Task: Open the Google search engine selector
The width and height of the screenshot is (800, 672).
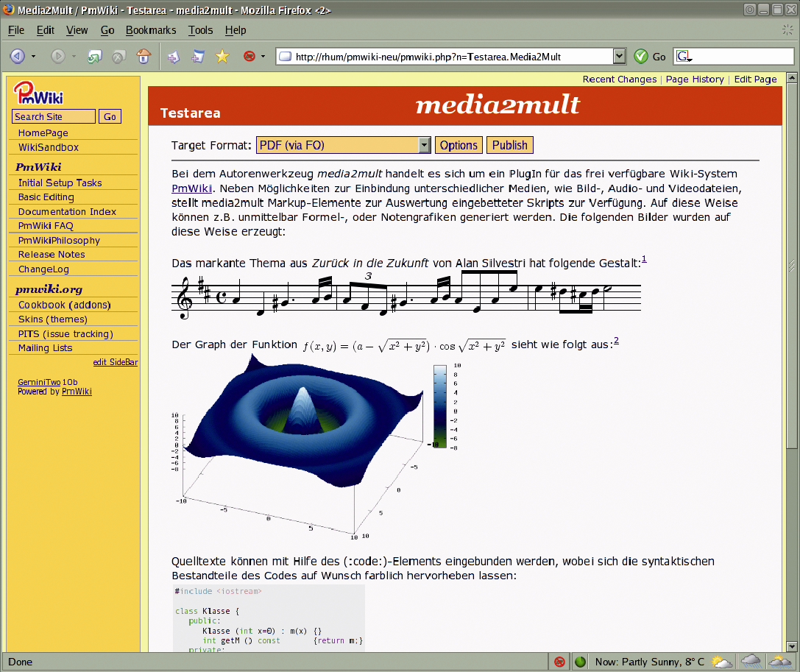Action: click(684, 56)
